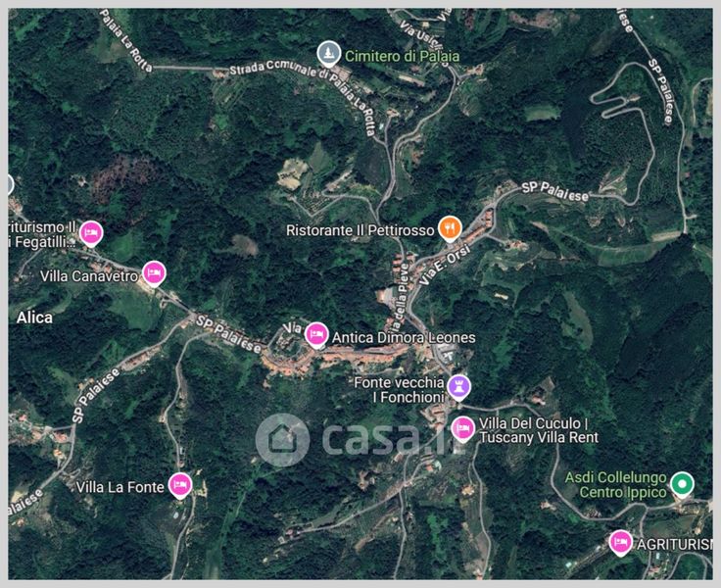721x588 pixels.
Task: Open the Agriturismo Il Fegatilli lodging pin
Action: click(x=91, y=233)
